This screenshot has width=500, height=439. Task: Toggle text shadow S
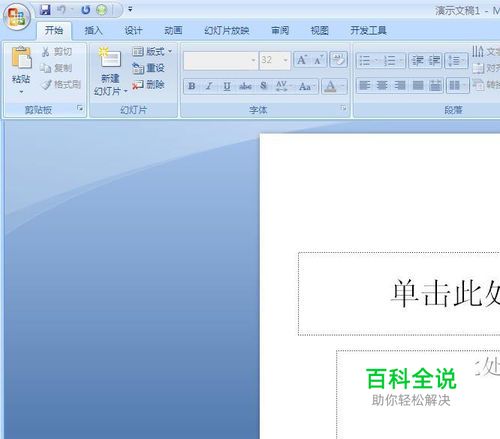pyautogui.click(x=264, y=86)
